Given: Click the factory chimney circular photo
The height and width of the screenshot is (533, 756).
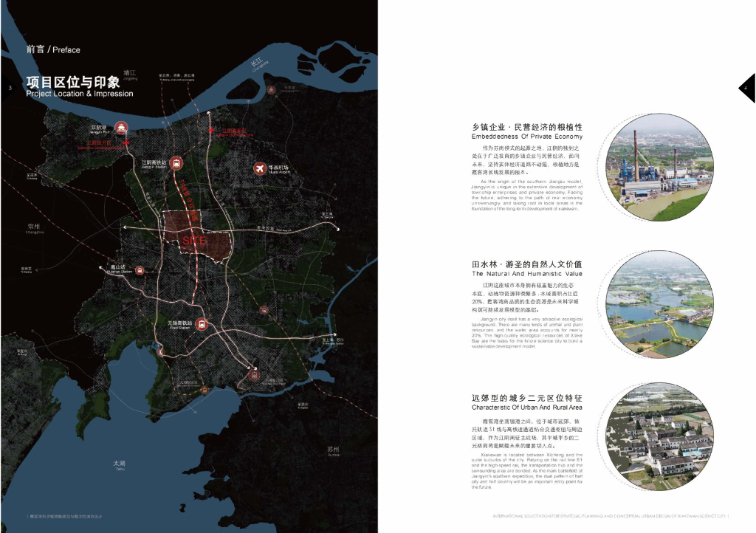Looking at the screenshot, I should click(x=659, y=168).
